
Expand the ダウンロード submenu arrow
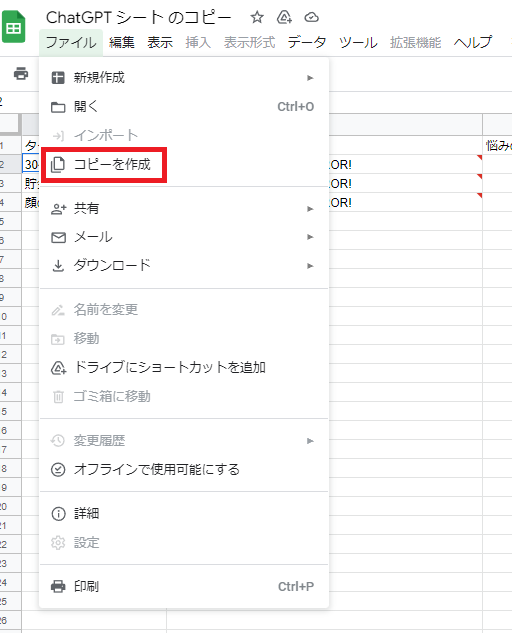[x=310, y=266]
